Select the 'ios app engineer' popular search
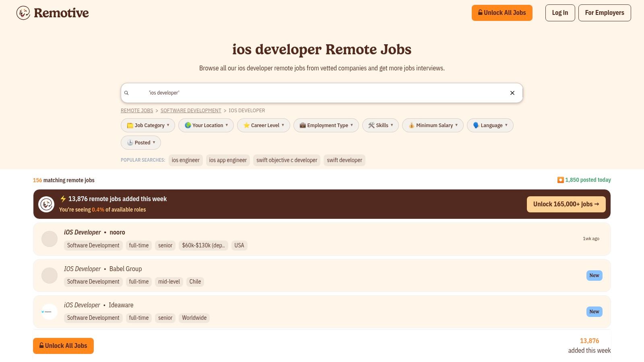 tap(228, 160)
